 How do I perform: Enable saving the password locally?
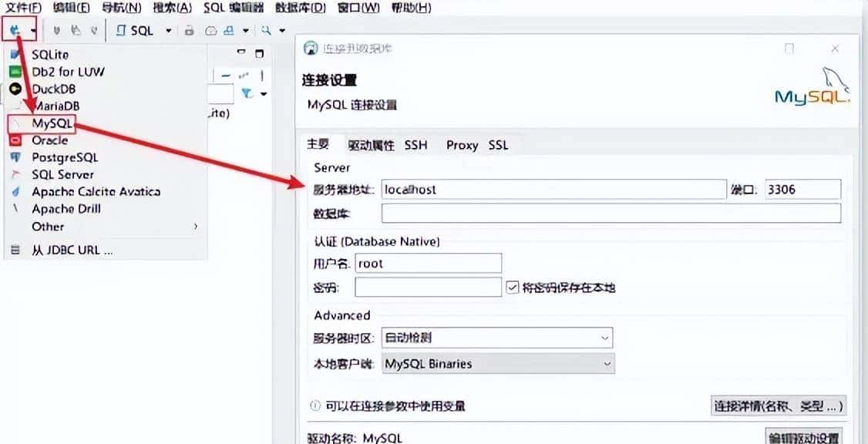point(511,286)
